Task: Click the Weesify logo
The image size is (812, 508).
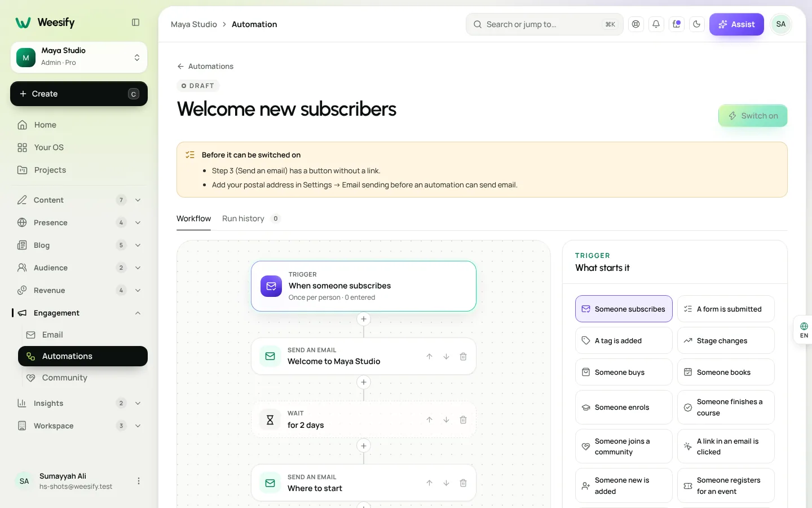Action: click(45, 23)
